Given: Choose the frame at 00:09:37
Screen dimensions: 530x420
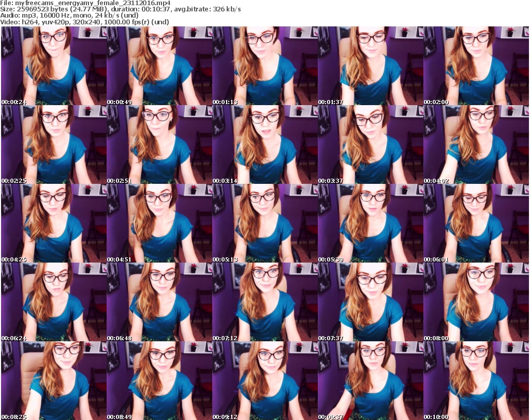Looking at the screenshot, I should (x=371, y=381).
